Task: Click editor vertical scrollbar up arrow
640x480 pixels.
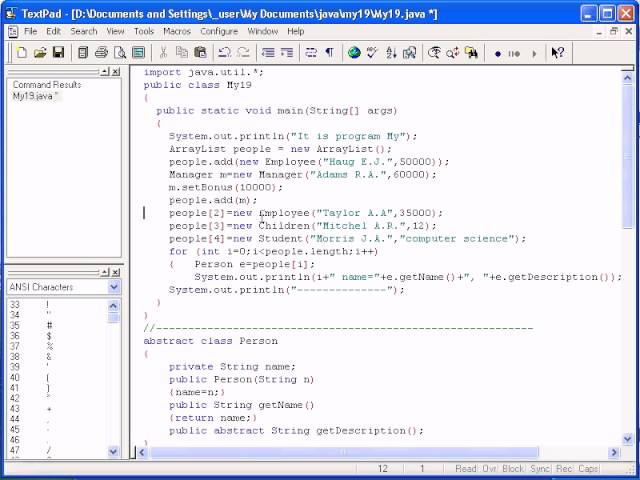Action: pos(627,78)
